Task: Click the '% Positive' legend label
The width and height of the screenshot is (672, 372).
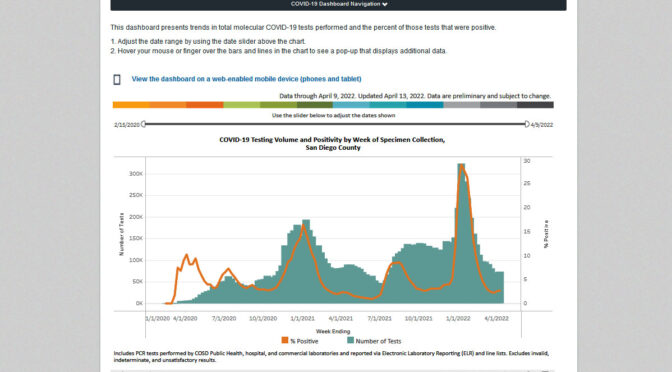Action: coord(304,341)
